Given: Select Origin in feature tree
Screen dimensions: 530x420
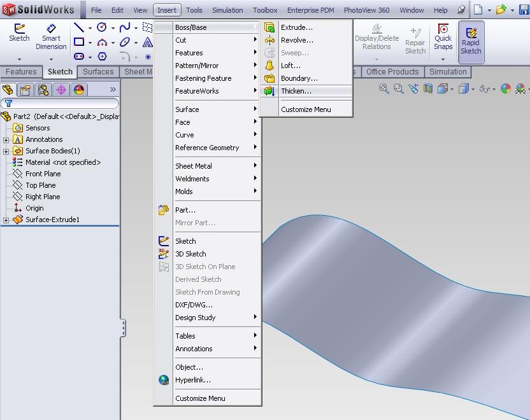Looking at the screenshot, I should 34,208.
